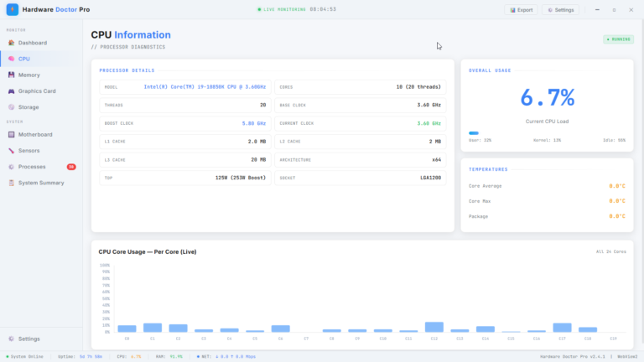This screenshot has width=644, height=362.
Task: Click the Package temperature reading
Action: click(x=617, y=216)
